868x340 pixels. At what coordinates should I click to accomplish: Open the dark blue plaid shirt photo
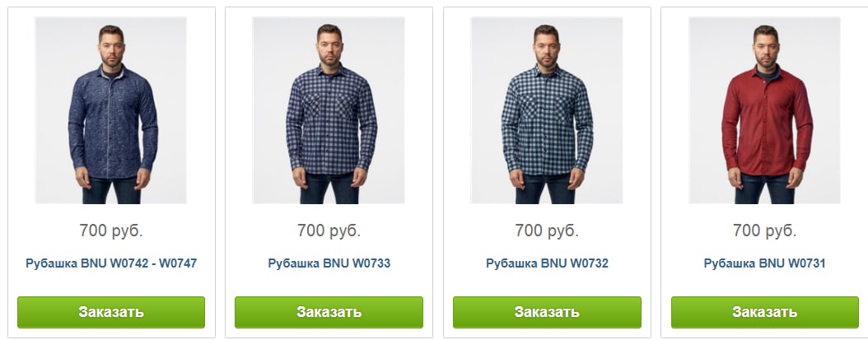pyautogui.click(x=329, y=110)
